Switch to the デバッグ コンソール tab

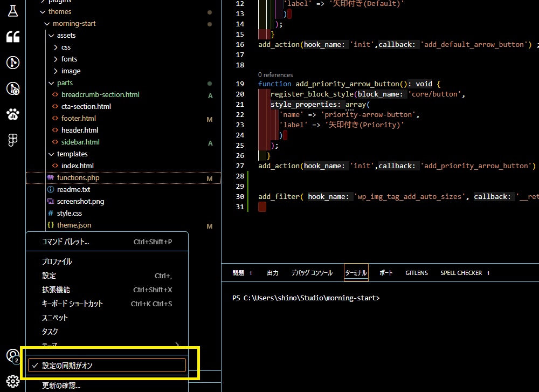(x=312, y=273)
